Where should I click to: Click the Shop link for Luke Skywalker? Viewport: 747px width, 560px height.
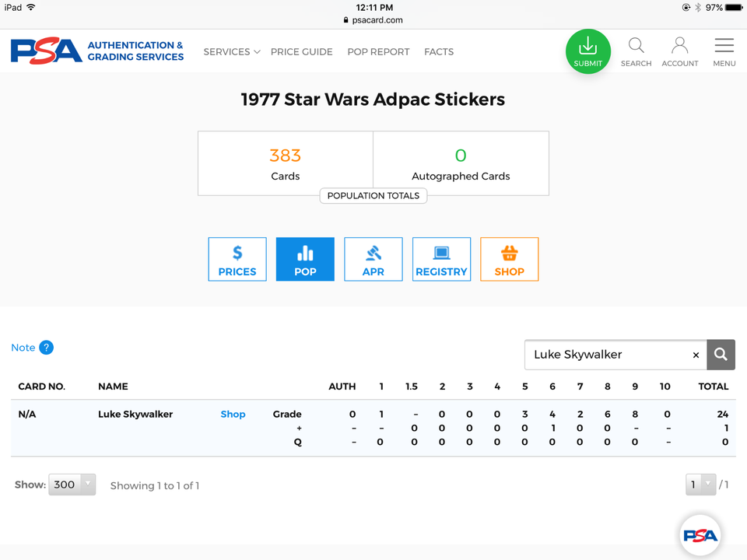pyautogui.click(x=233, y=414)
